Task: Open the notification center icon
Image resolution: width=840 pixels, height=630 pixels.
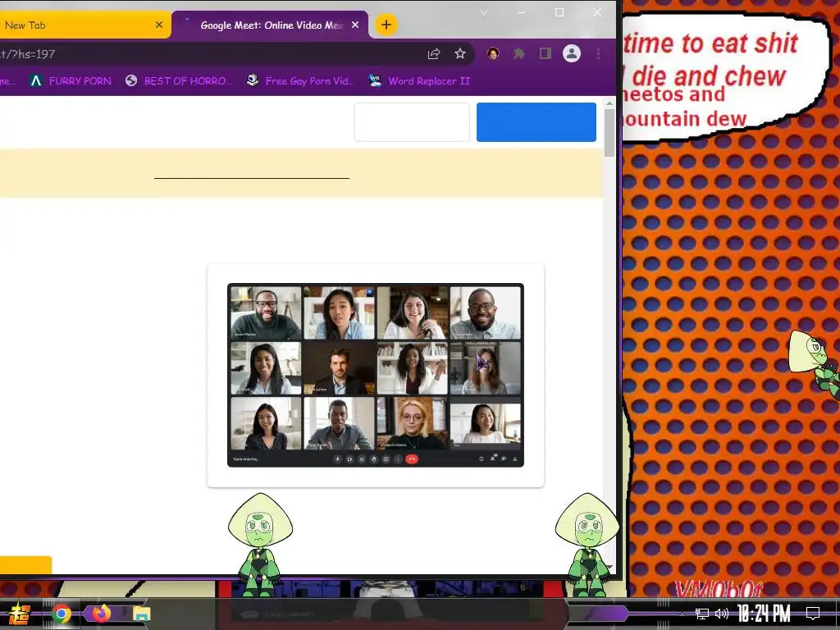Action: coord(813,614)
